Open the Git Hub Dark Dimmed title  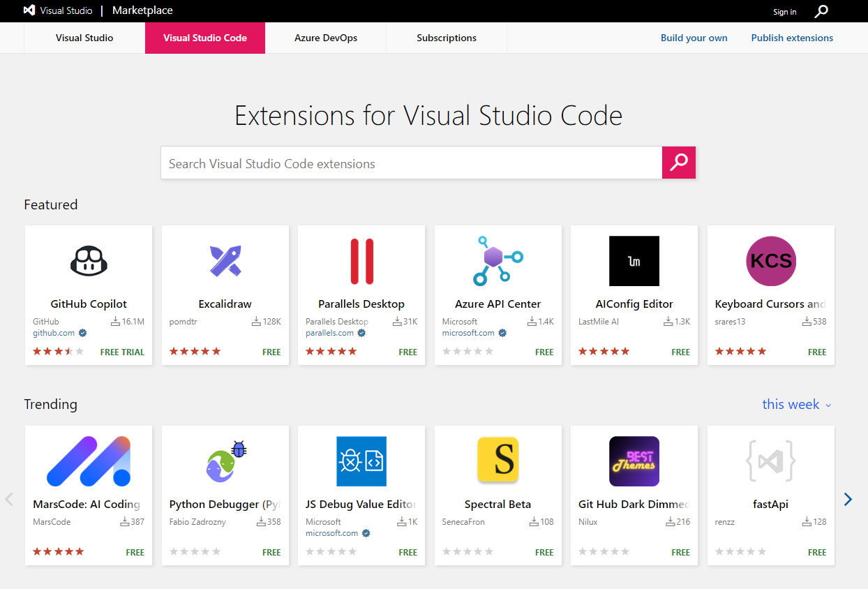tap(634, 504)
